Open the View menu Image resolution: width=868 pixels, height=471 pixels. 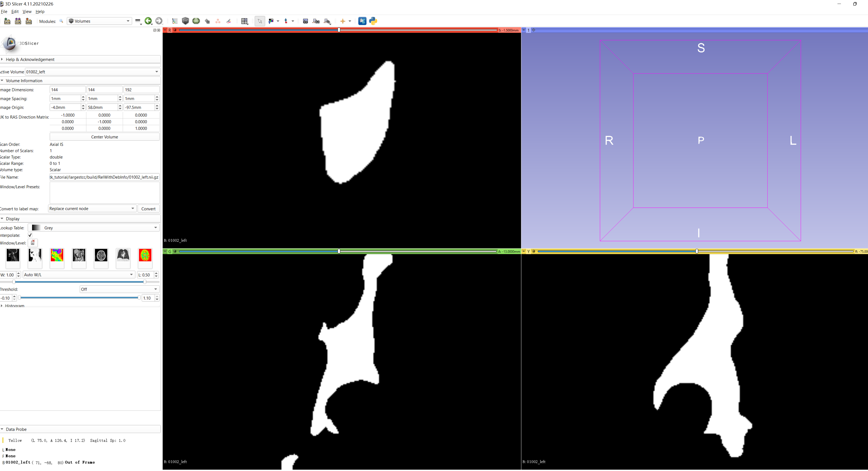click(27, 11)
